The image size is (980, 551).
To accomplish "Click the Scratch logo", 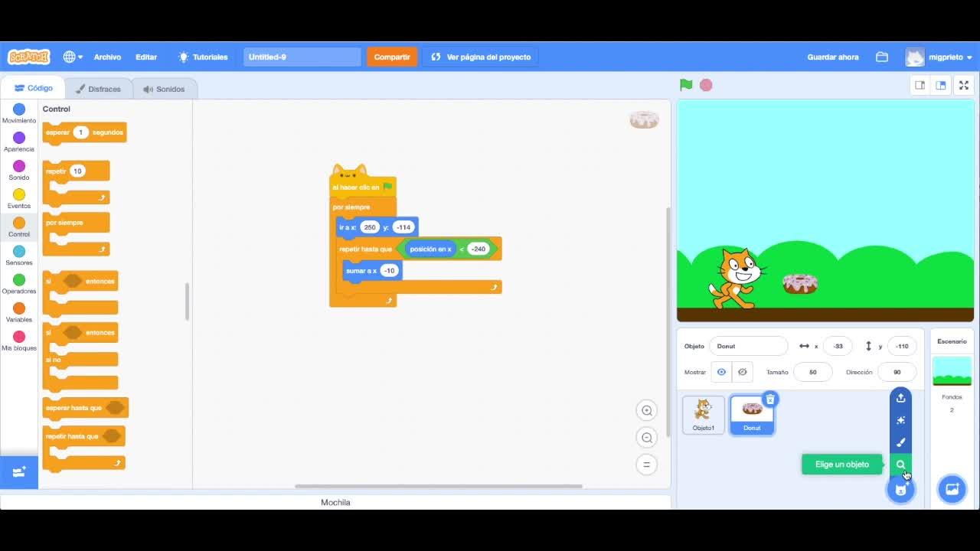I will click(x=29, y=57).
